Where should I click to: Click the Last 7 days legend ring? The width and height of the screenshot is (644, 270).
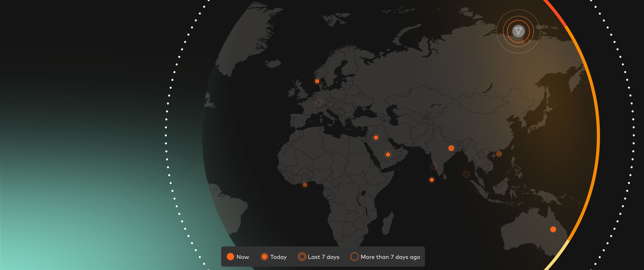pos(302,257)
